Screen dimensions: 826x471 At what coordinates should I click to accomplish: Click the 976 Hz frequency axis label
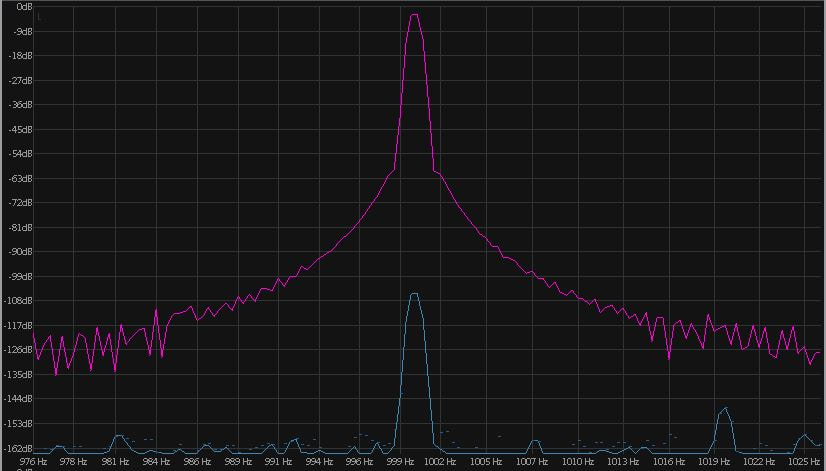coord(33,462)
